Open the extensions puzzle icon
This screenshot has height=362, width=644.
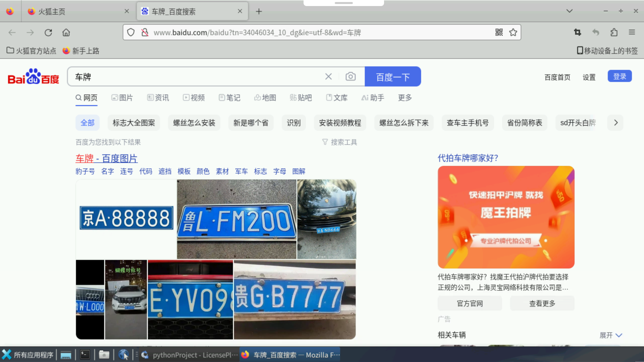614,32
